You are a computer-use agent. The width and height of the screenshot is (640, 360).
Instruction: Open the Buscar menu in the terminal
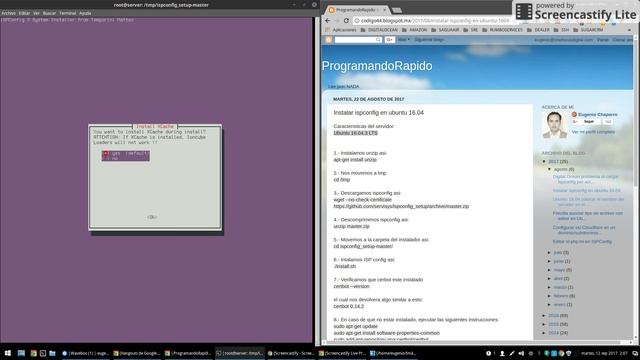(49, 13)
